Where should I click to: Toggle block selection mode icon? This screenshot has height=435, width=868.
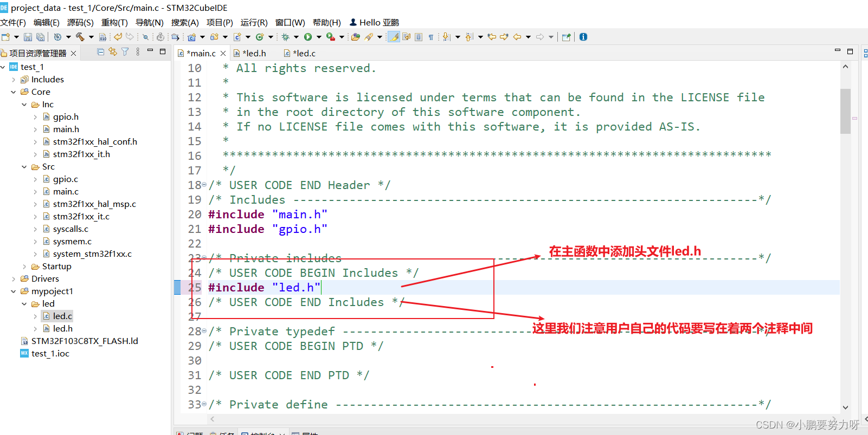coord(419,37)
